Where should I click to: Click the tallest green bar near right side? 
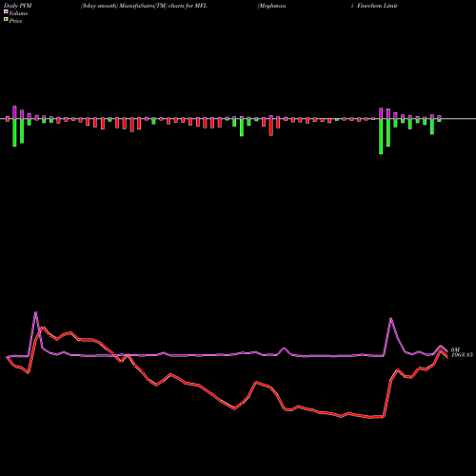(381, 136)
